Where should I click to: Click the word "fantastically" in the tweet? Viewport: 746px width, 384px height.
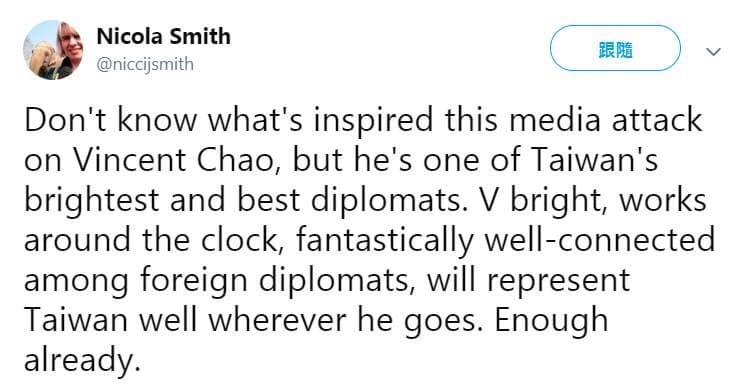tap(384, 242)
